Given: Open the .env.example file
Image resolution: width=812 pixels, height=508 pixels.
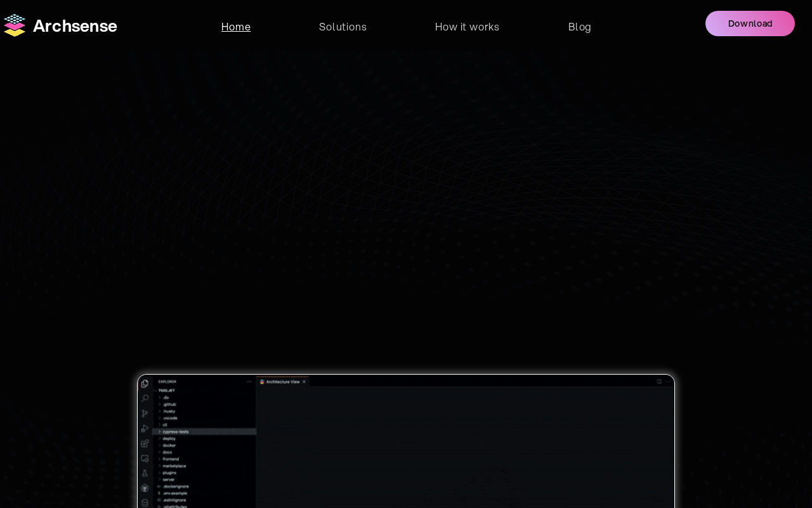Looking at the screenshot, I should 204,493.
